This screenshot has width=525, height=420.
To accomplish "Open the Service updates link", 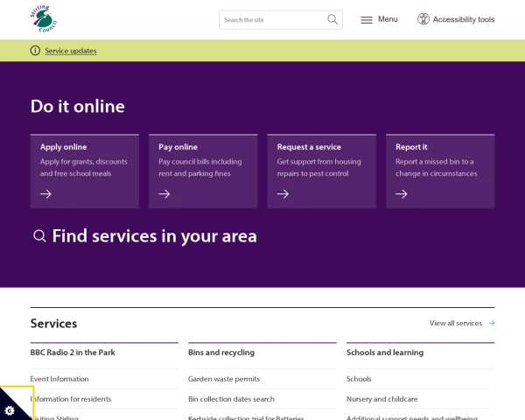I will click(71, 51).
